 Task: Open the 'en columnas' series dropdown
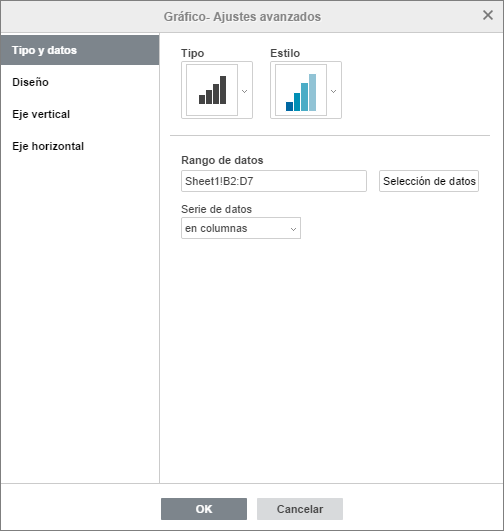pyautogui.click(x=241, y=228)
